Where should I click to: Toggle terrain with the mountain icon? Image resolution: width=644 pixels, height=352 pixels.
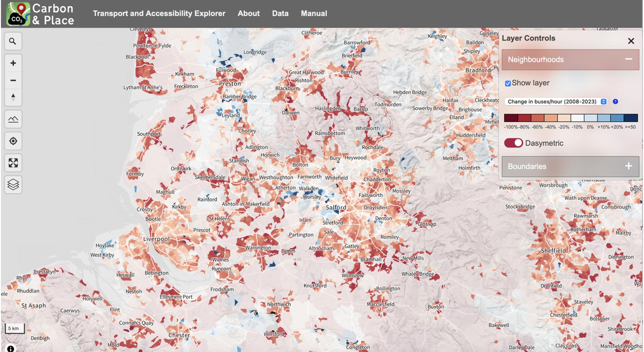[x=13, y=119]
